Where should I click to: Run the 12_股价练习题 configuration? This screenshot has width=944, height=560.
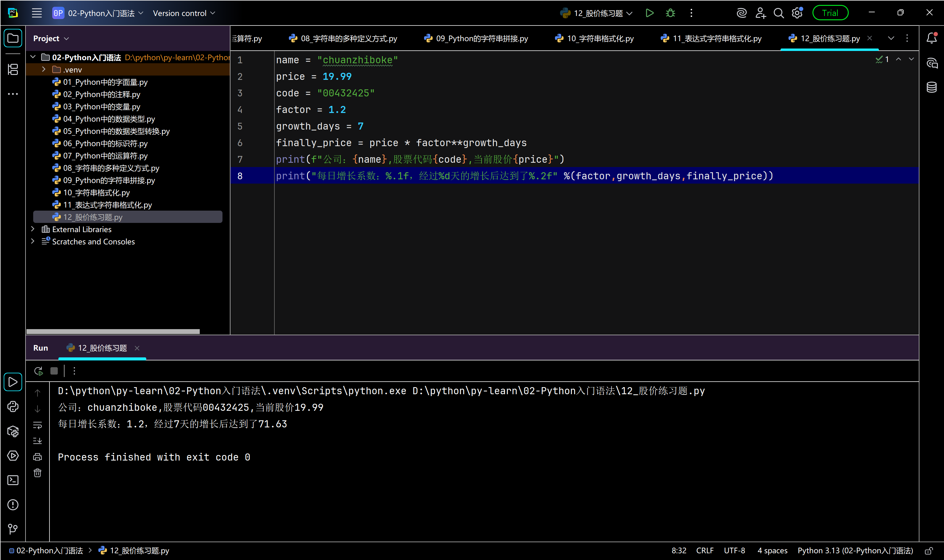click(x=649, y=13)
